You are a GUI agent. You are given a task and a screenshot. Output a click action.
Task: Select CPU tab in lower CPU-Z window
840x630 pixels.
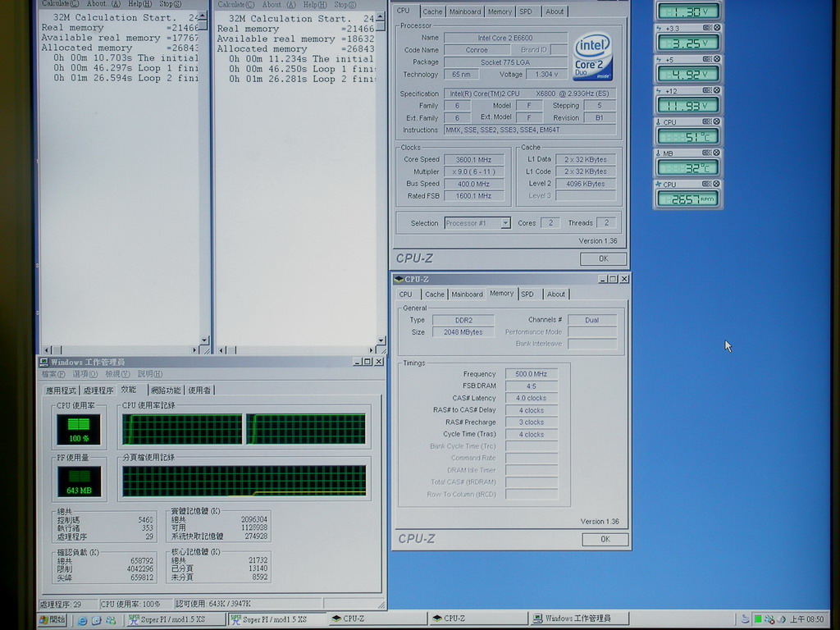[405, 294]
